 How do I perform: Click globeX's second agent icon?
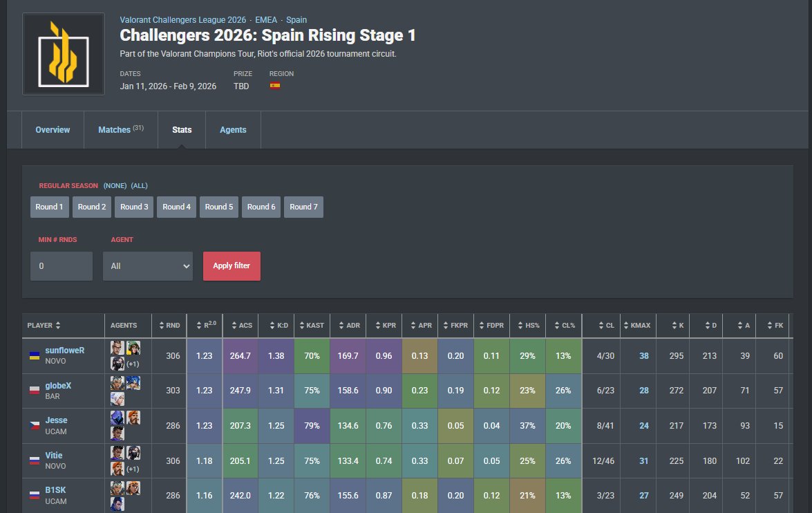coord(133,383)
